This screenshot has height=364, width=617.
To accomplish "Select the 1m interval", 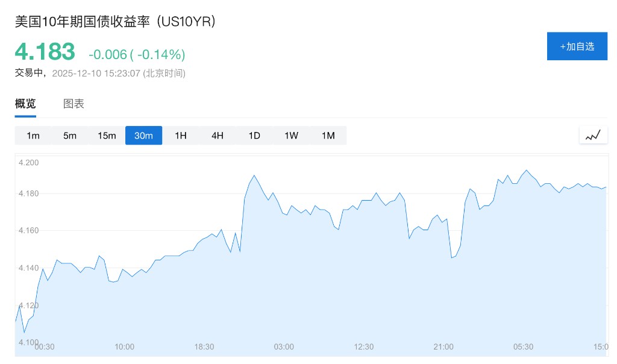I will 33,136.
